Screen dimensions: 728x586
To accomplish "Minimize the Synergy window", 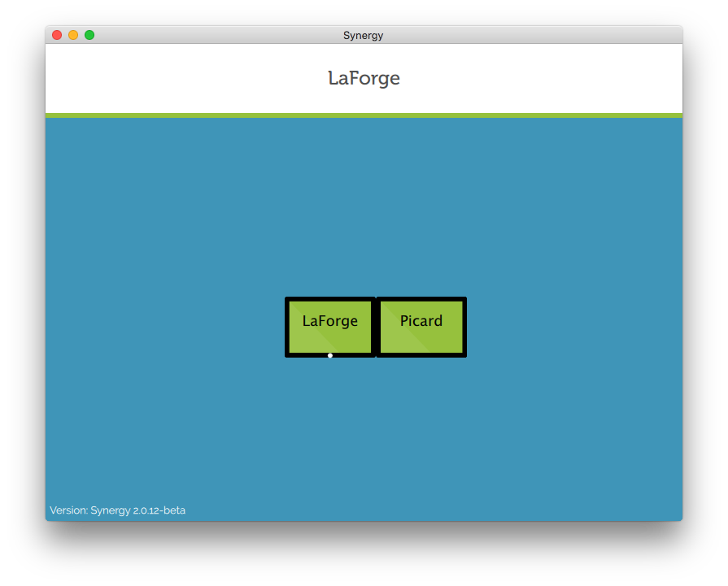I will pyautogui.click(x=73, y=35).
